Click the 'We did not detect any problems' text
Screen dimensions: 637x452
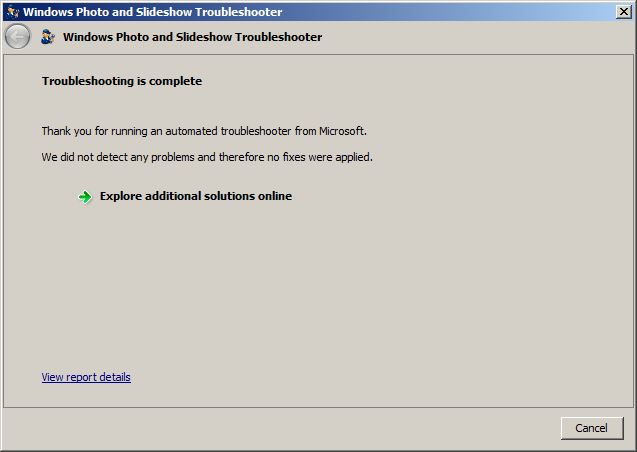(x=207, y=157)
